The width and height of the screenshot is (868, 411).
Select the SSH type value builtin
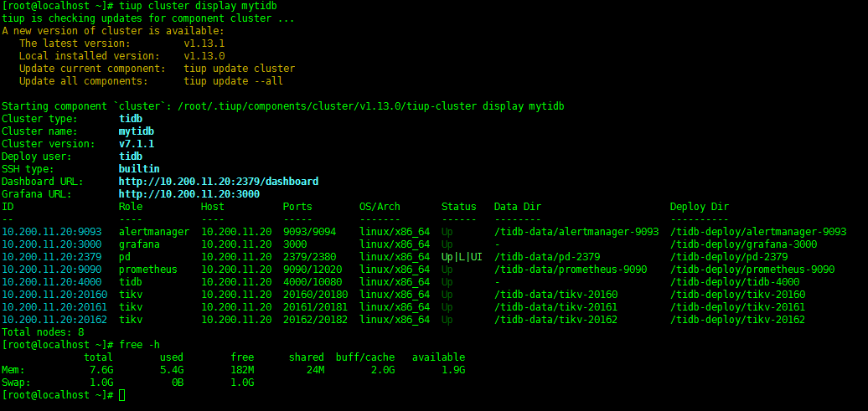click(139, 169)
